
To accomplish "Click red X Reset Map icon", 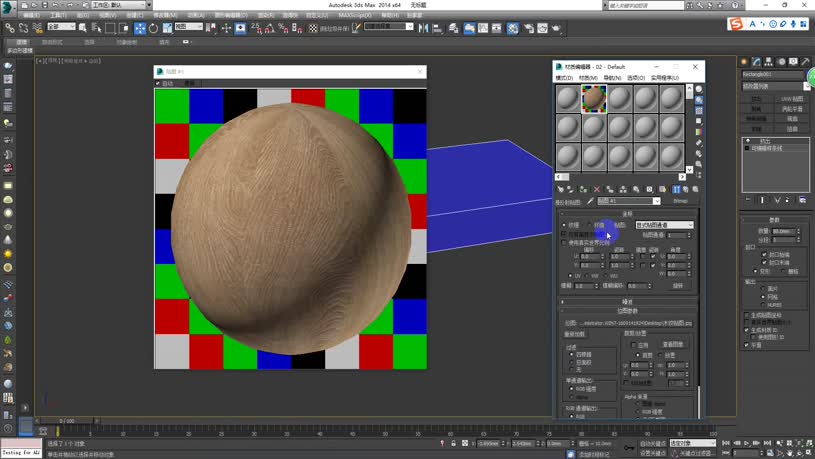I will pyautogui.click(x=597, y=189).
